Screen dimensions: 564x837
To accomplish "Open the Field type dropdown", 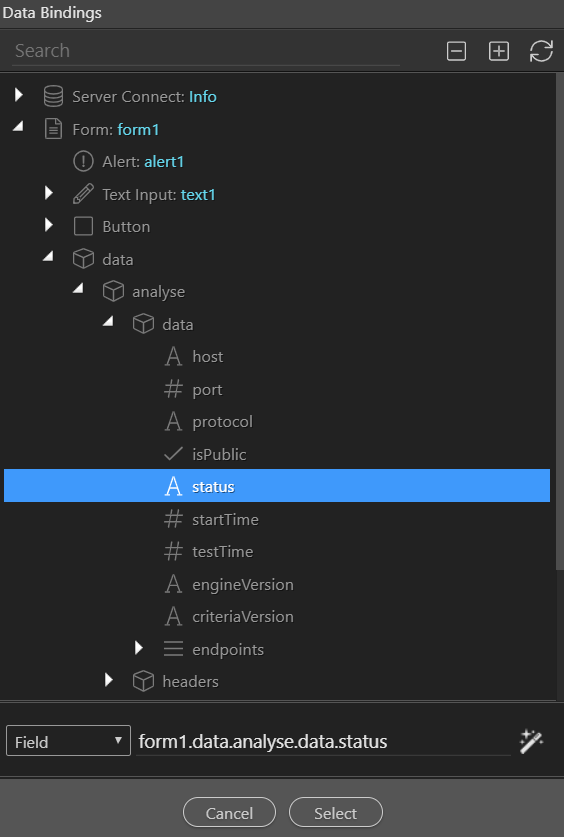I will coord(68,741).
